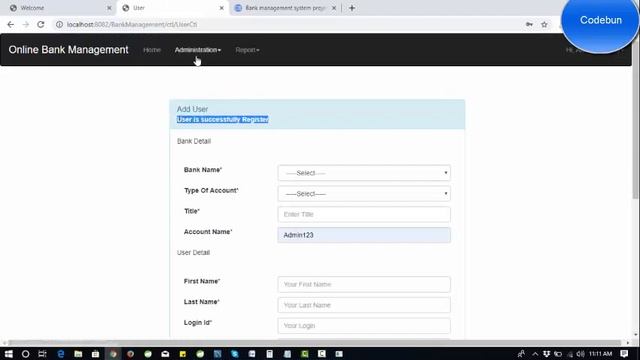The image size is (640, 360).
Task: Open the Mail app from the taskbar
Action: [165, 354]
